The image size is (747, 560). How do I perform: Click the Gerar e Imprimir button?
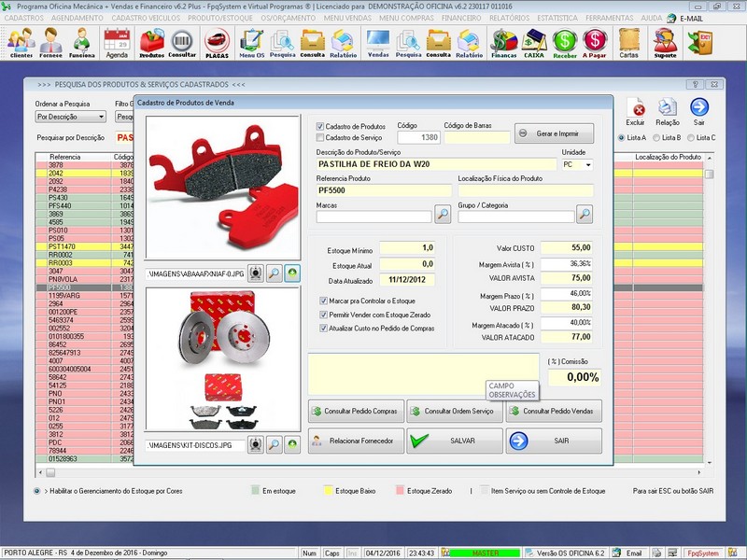pyautogui.click(x=554, y=133)
